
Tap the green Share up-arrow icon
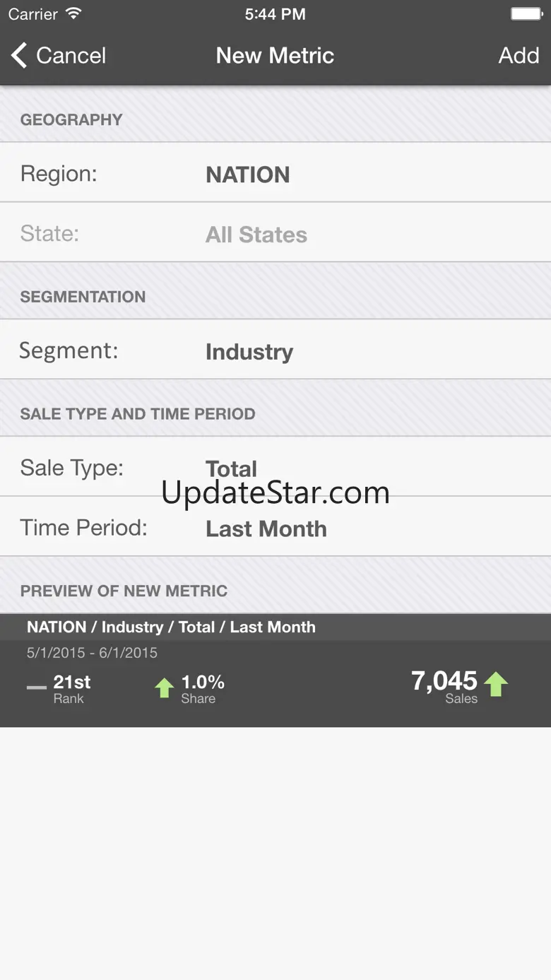(x=164, y=687)
